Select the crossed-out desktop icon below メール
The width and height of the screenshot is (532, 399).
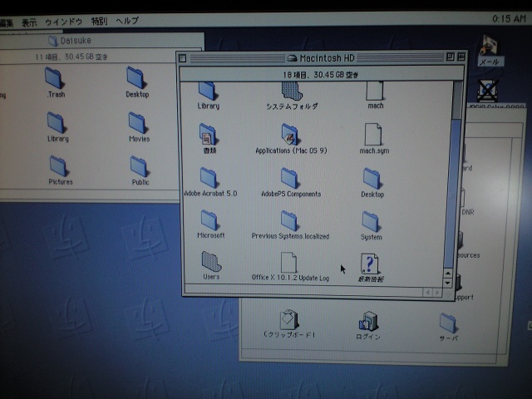tap(488, 91)
